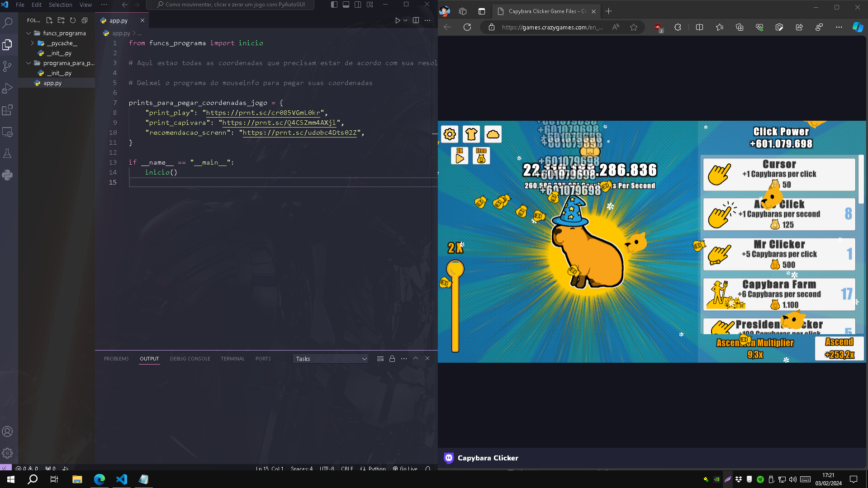This screenshot has width=868, height=488.
Task: Toggle the bottom panel visibility
Action: click(346, 5)
